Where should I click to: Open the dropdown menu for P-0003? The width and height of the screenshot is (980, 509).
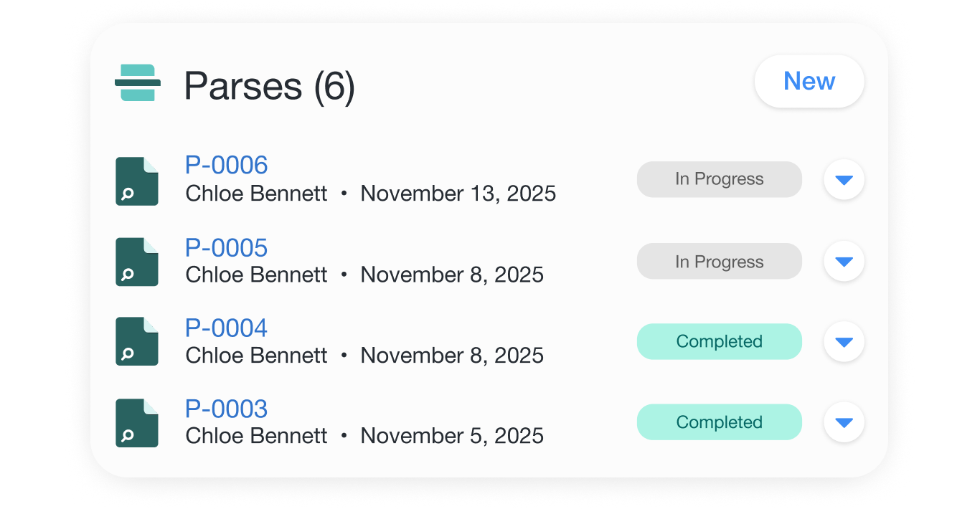click(x=844, y=422)
